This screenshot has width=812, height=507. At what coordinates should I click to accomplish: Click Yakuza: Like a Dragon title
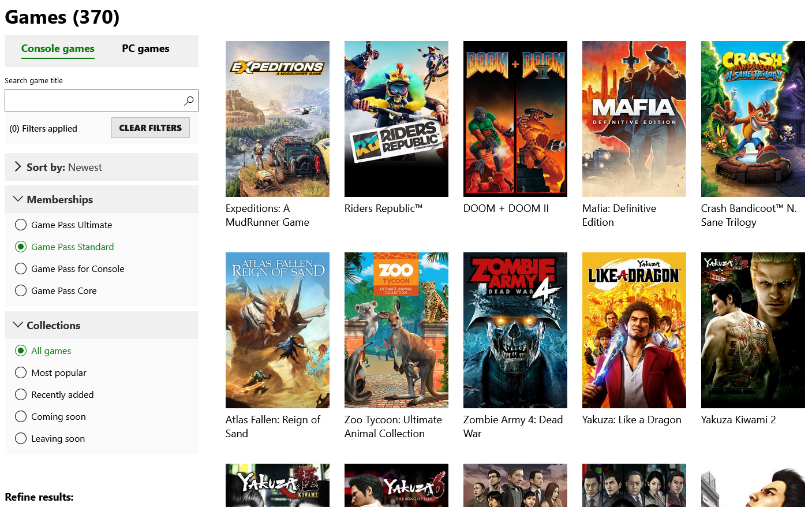pos(632,420)
